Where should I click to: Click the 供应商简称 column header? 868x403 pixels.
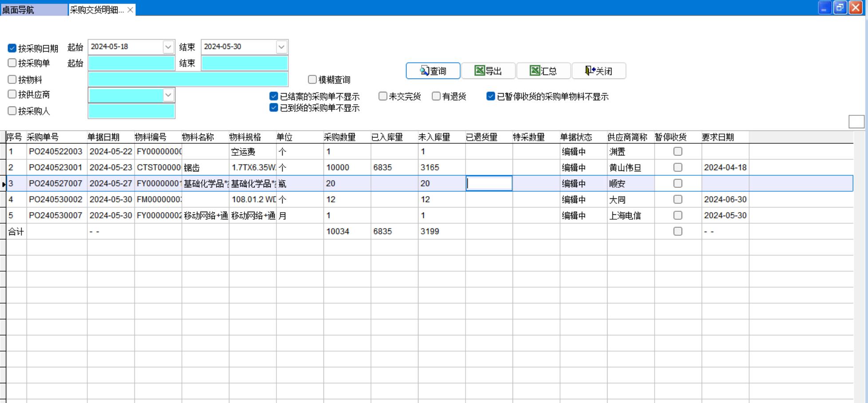tap(627, 137)
